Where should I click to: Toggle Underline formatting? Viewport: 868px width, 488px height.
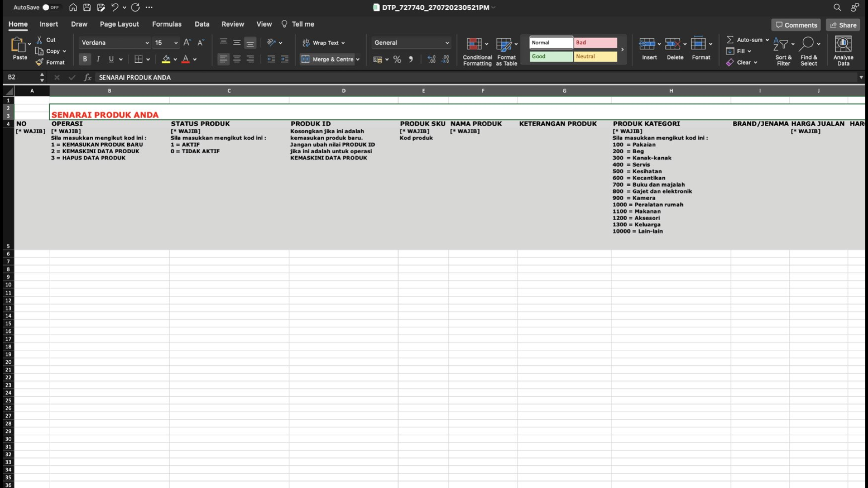pos(111,59)
